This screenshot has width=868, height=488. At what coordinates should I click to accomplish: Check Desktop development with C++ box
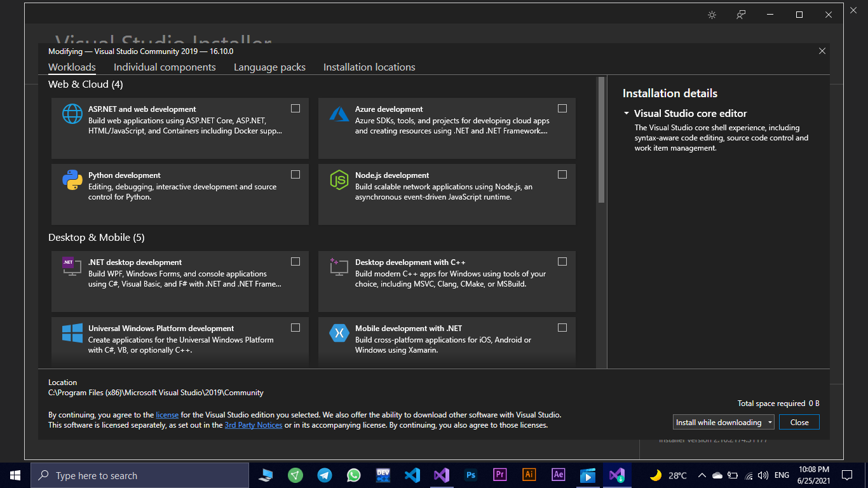point(562,262)
